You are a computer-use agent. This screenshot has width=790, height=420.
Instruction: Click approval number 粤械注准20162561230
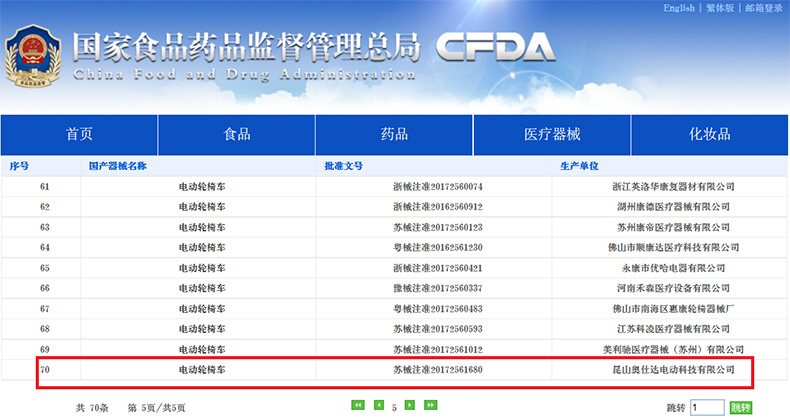[x=438, y=248]
